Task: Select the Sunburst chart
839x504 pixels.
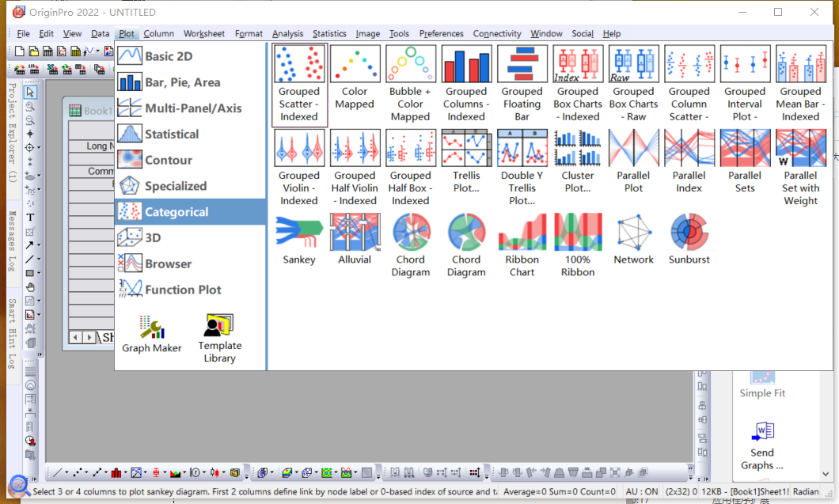Action: [x=689, y=239]
